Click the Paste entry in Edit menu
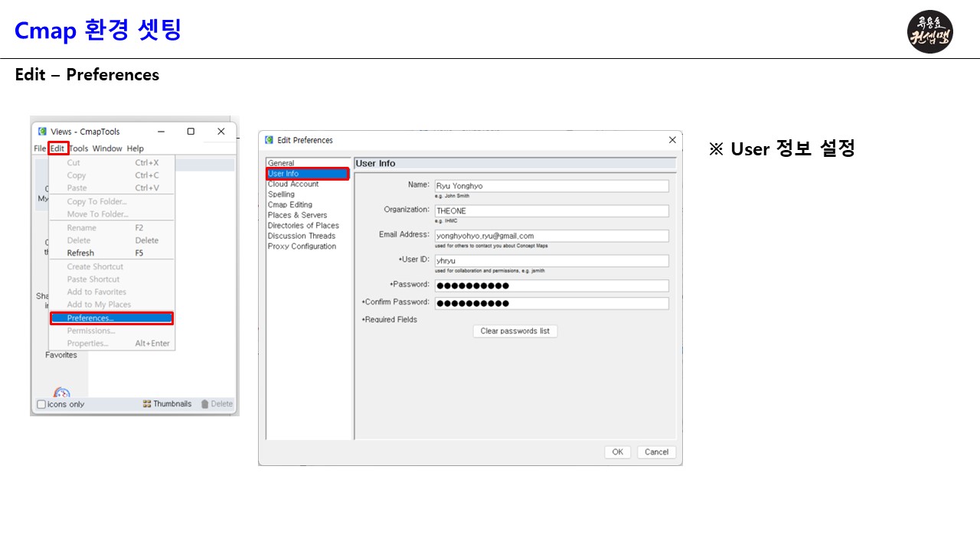 [112, 187]
